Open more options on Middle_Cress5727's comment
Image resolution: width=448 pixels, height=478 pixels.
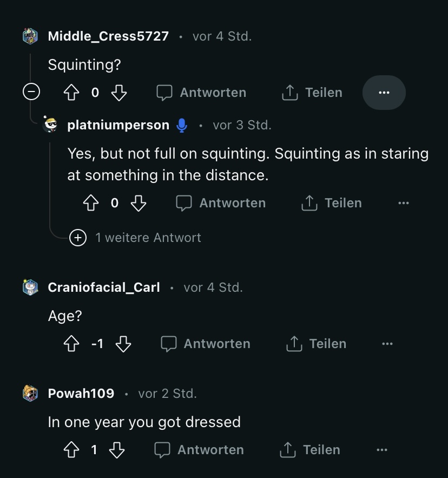(384, 93)
